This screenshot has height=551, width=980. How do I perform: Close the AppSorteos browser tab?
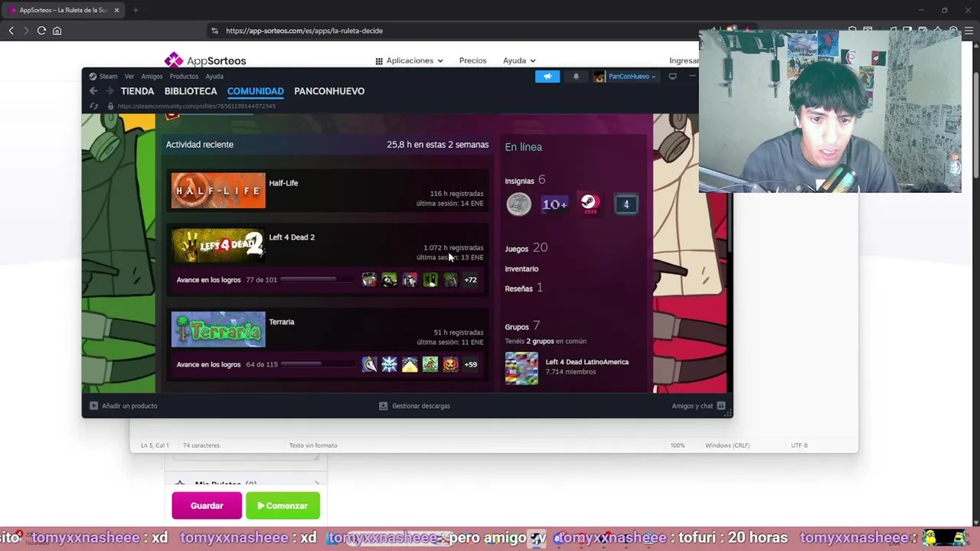coord(117,10)
